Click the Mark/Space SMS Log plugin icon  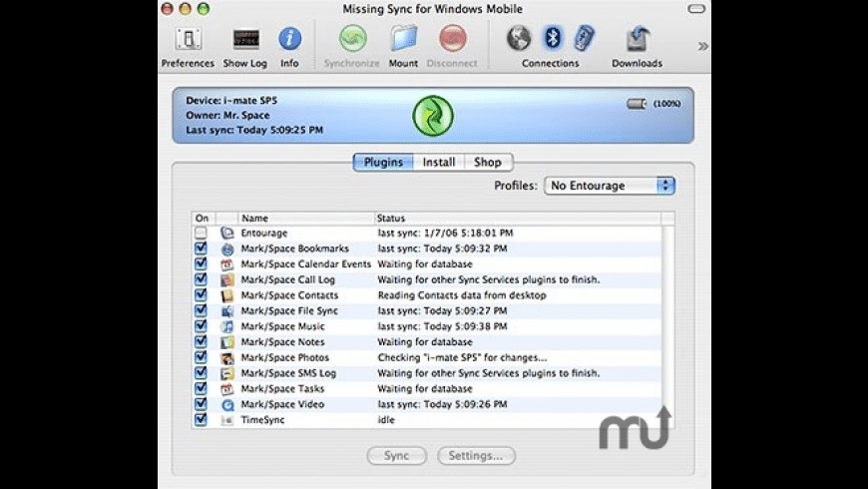coord(226,373)
